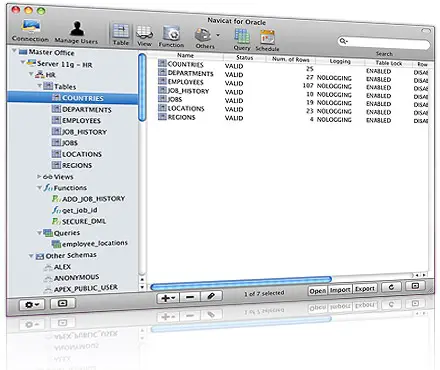Click the Open button
This screenshot has width=440, height=370.
click(x=318, y=291)
